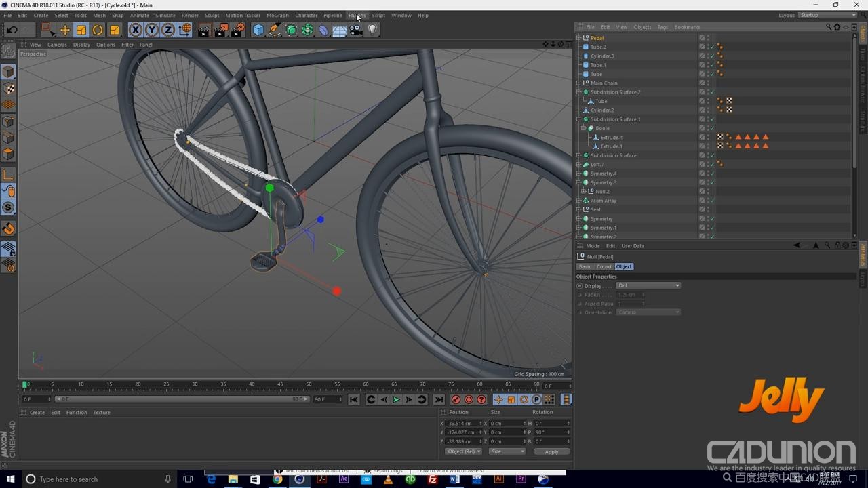Go to start of animation
868x488 pixels.
tap(354, 400)
